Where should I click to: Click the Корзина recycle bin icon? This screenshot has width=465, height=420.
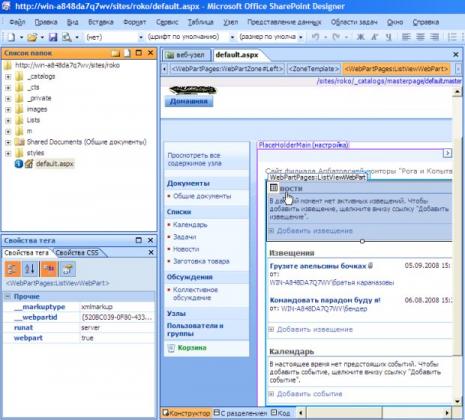click(171, 348)
